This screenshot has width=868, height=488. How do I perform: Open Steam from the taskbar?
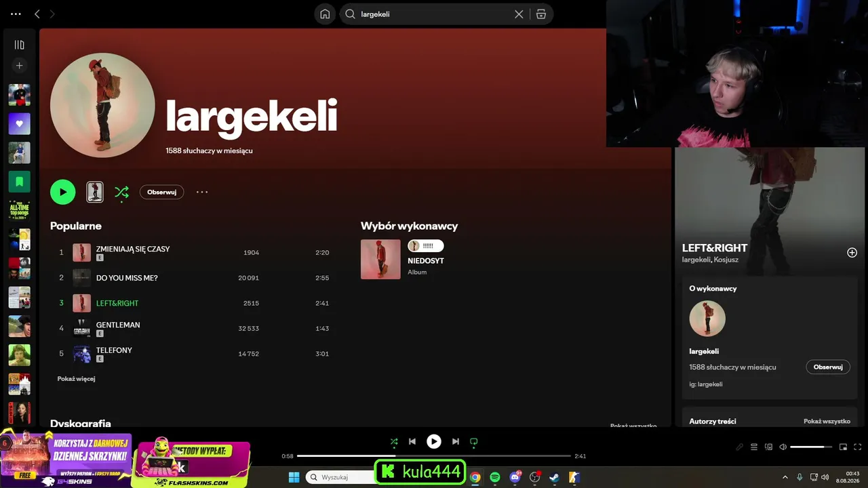(554, 477)
